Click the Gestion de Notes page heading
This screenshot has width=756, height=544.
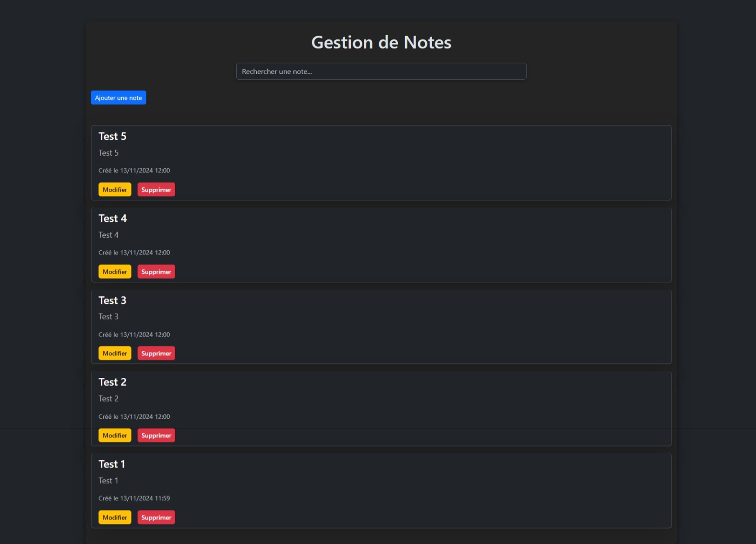click(381, 42)
